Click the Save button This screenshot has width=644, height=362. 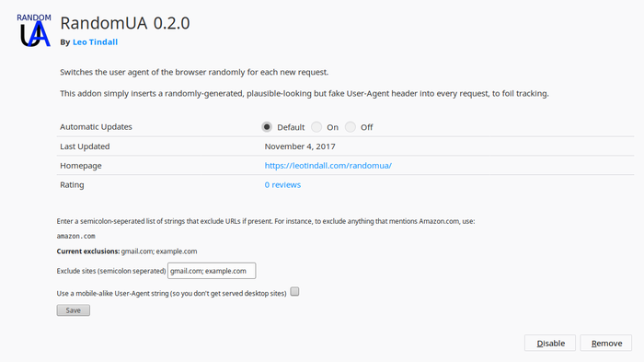pos(73,310)
